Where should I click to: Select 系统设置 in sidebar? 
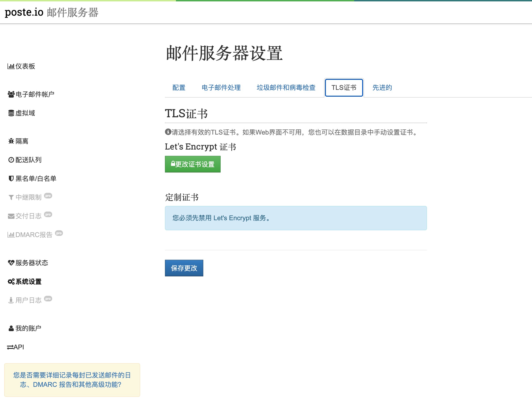[25, 282]
